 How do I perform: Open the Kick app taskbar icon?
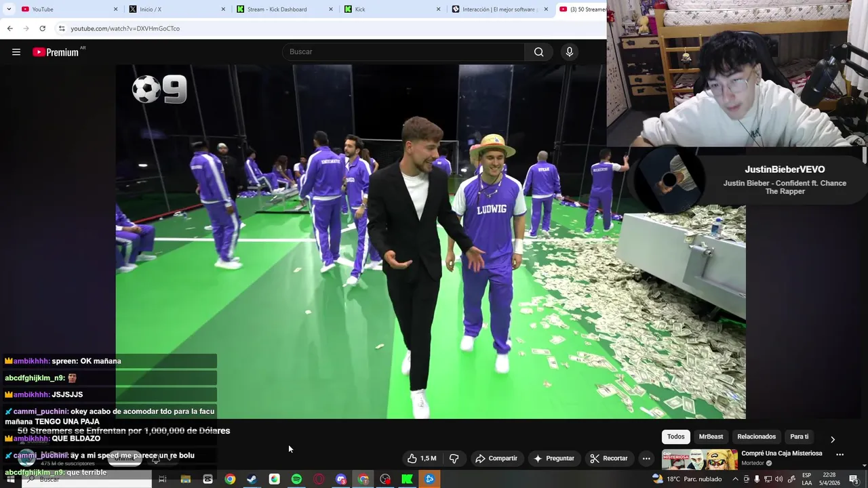(407, 479)
